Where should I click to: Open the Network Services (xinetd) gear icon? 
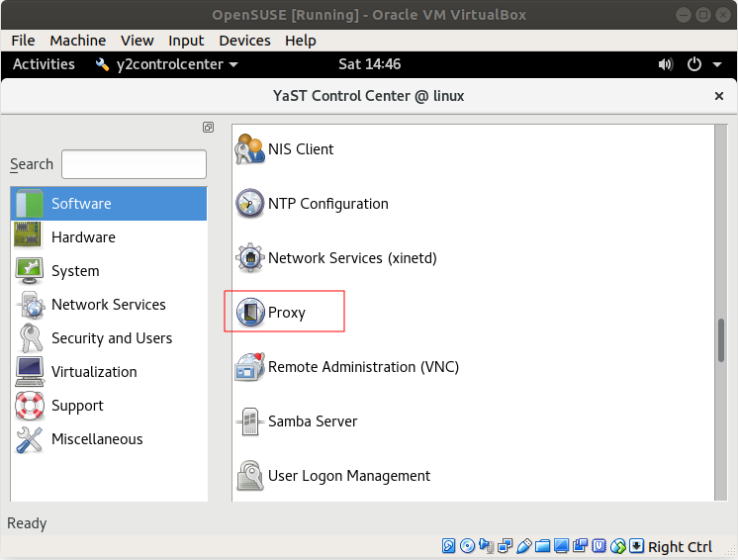click(x=249, y=258)
